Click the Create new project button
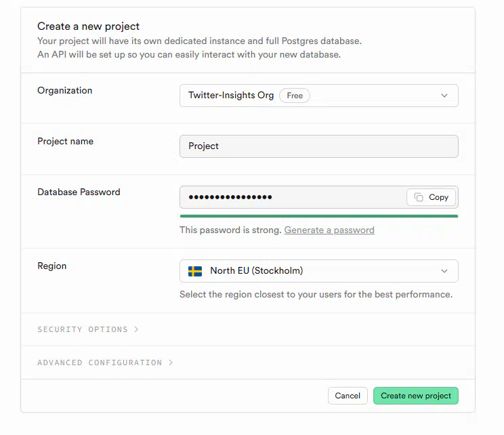Image resolution: width=504 pixels, height=435 pixels. pyautogui.click(x=416, y=396)
